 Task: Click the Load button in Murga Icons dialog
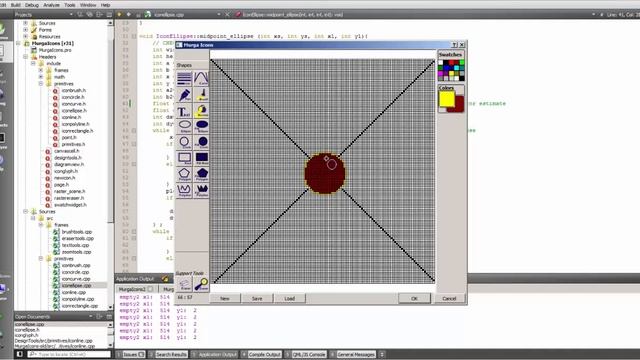pos(289,298)
